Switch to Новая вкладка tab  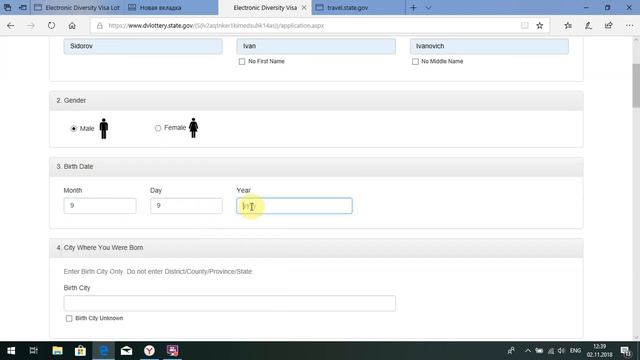tap(171, 7)
